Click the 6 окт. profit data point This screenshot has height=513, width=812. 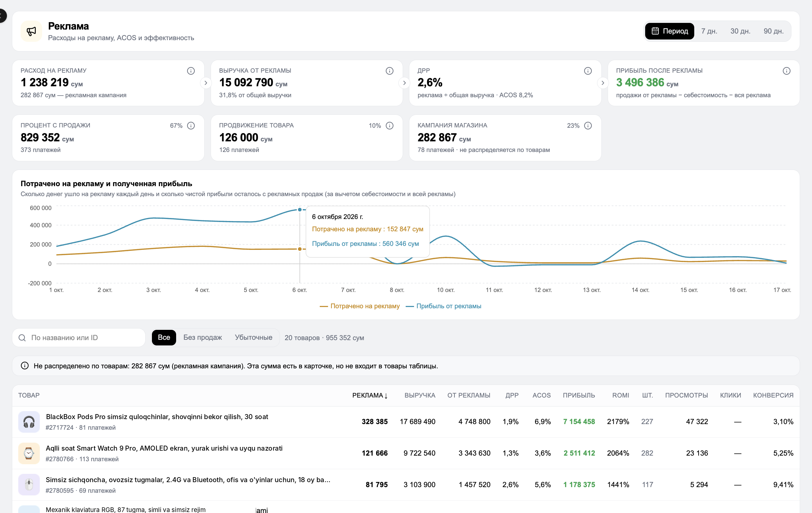[300, 210]
